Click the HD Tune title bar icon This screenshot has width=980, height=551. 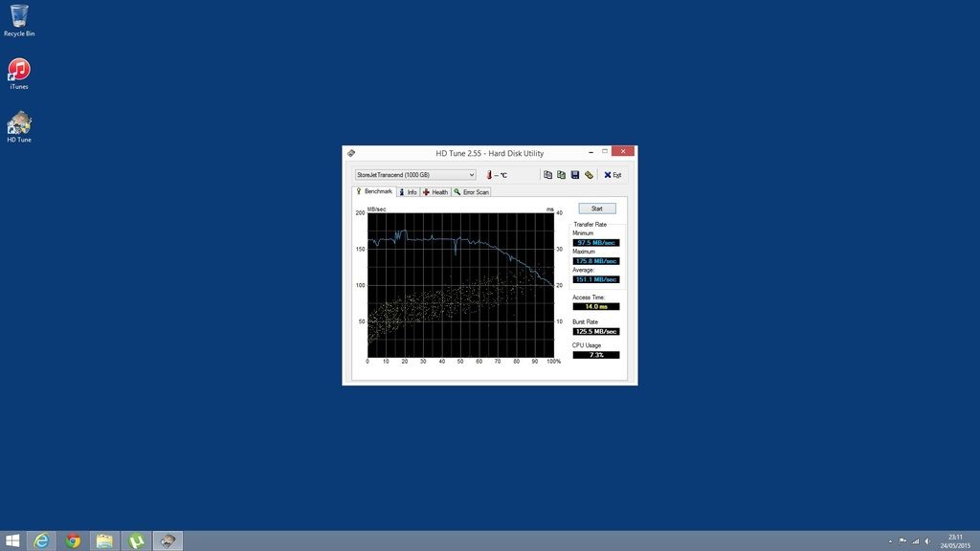tap(351, 153)
